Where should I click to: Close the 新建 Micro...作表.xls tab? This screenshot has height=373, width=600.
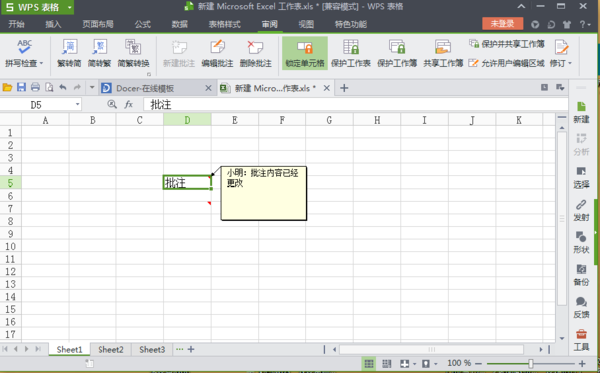[x=327, y=88]
